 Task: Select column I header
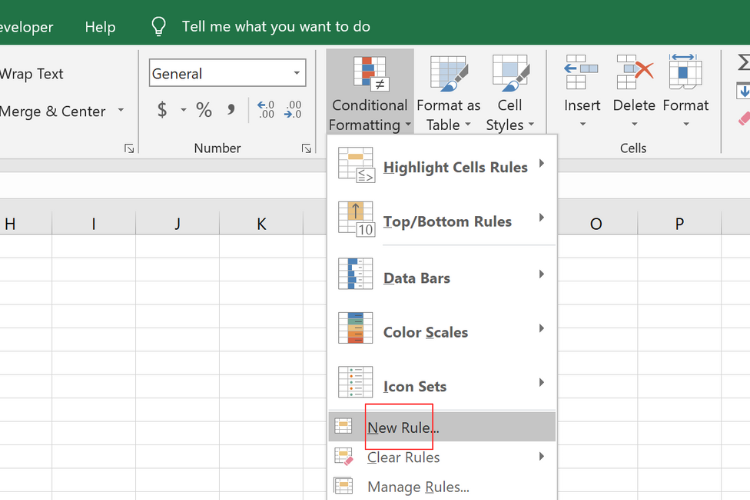pyautogui.click(x=94, y=223)
